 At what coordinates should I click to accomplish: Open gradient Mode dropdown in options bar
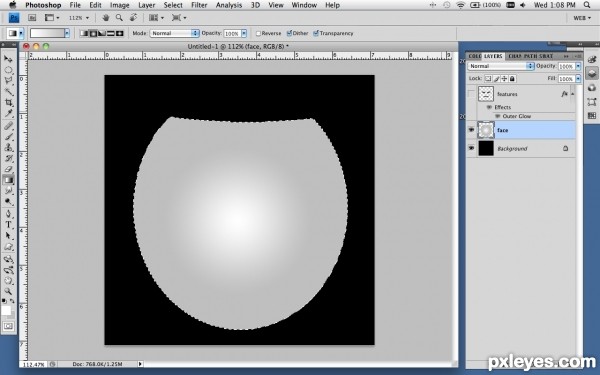[174, 33]
